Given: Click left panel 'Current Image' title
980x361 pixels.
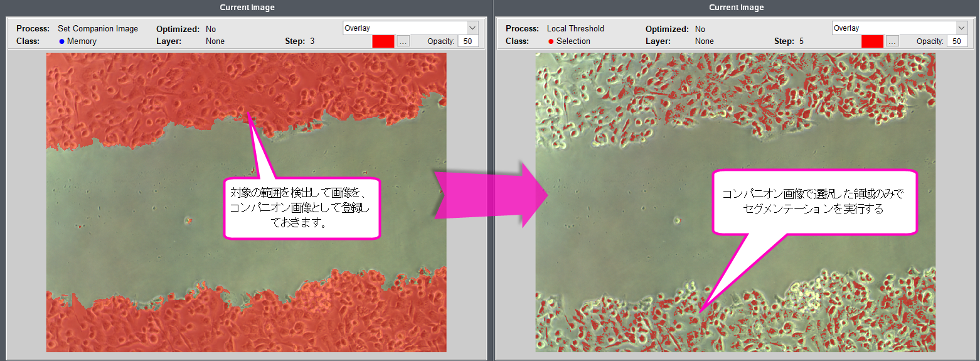Looking at the screenshot, I should pos(247,8).
